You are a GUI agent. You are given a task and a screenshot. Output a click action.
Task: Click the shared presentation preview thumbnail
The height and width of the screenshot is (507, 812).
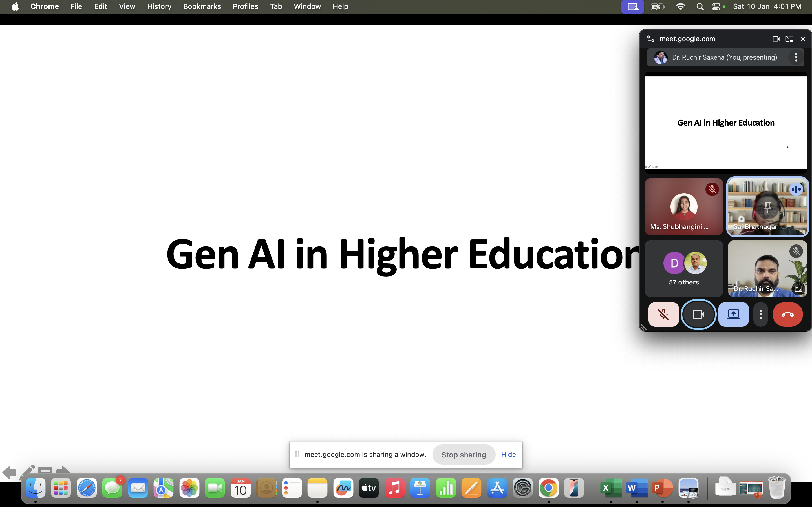[725, 123]
